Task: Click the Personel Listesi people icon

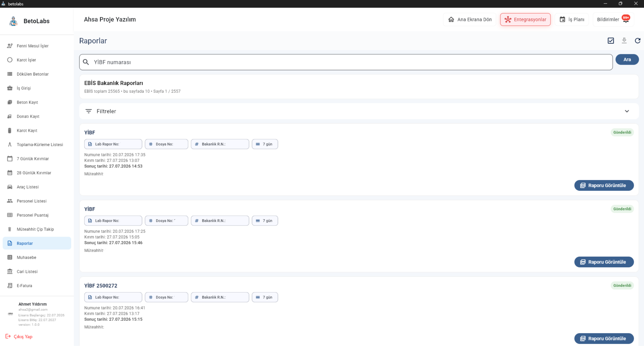Action: point(10,201)
